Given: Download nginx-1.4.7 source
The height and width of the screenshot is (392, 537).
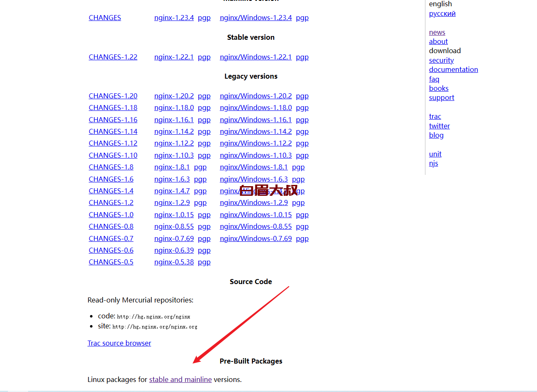Looking at the screenshot, I should (x=172, y=191).
